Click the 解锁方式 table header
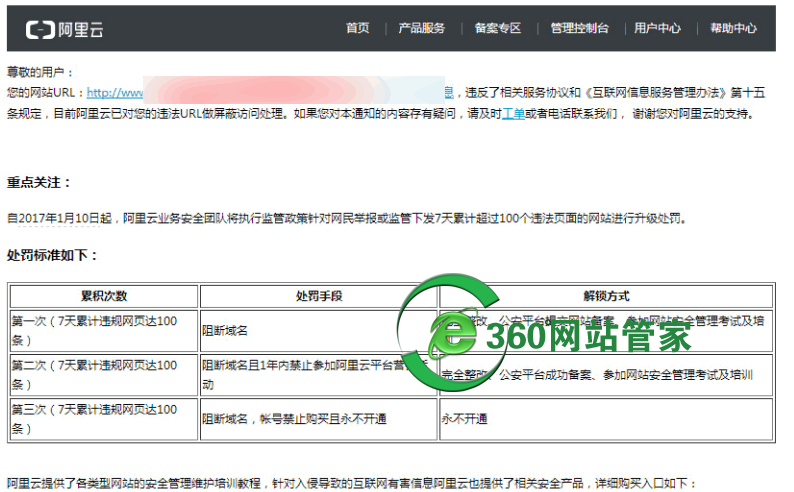The height and width of the screenshot is (492, 794). click(x=606, y=296)
